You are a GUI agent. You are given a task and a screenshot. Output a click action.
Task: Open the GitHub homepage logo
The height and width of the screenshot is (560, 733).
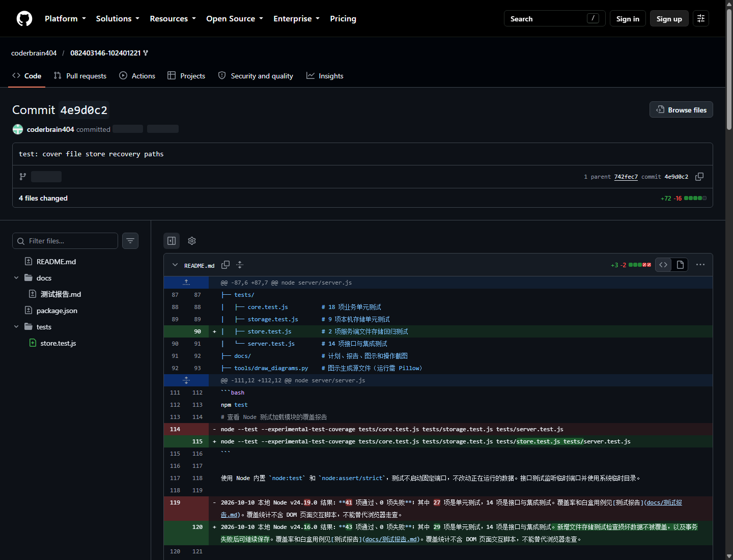24,19
